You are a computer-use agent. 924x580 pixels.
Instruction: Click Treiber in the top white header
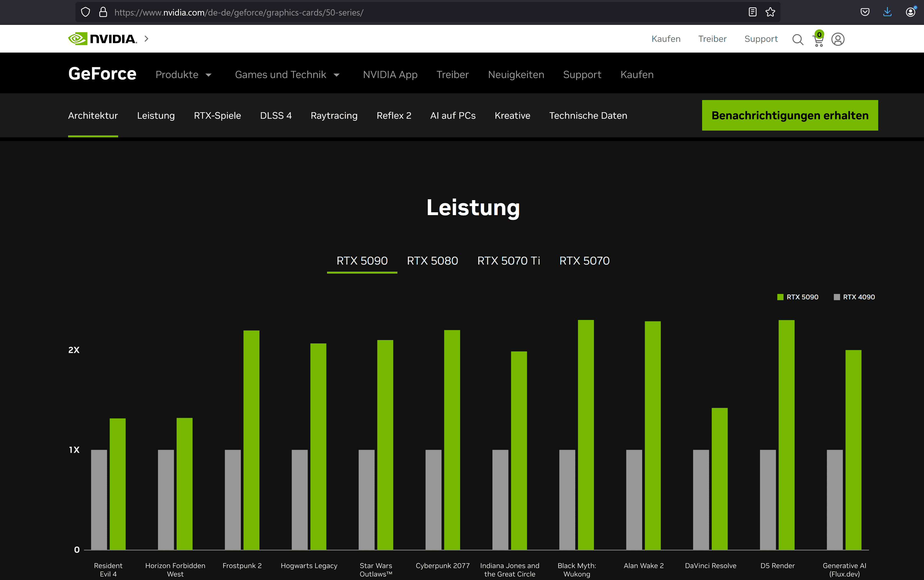(x=712, y=39)
